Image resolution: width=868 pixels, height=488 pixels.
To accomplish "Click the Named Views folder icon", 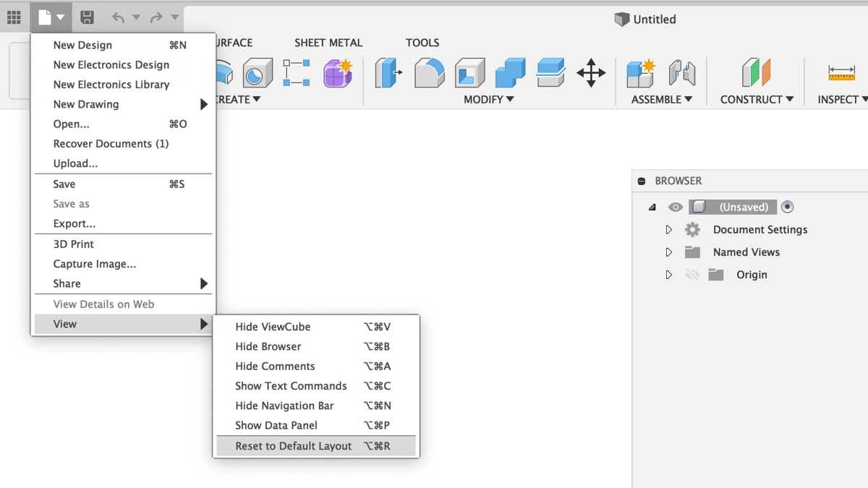I will click(692, 252).
